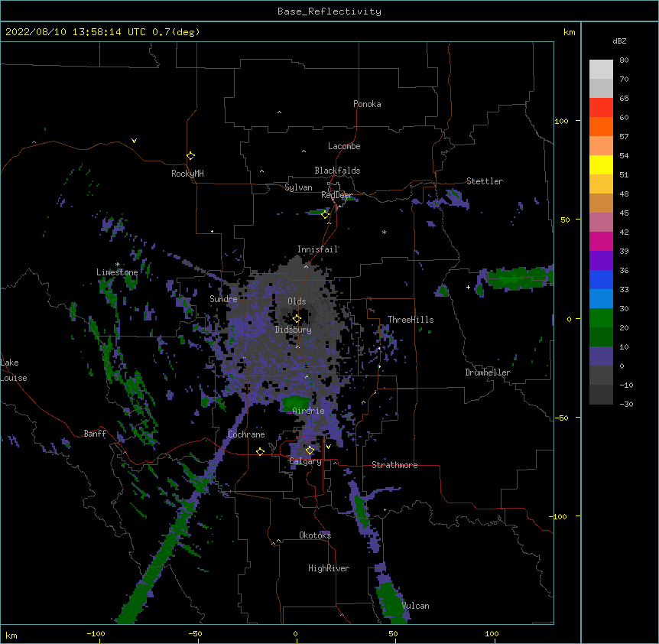Pick the dusty pink 45 dBZ legend swatch
The height and width of the screenshot is (644, 659).
click(x=601, y=222)
